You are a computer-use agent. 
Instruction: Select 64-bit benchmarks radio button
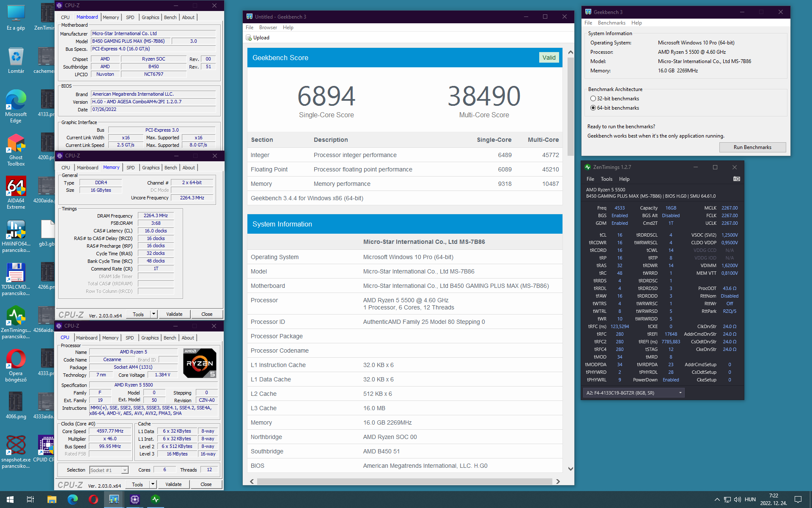point(593,108)
